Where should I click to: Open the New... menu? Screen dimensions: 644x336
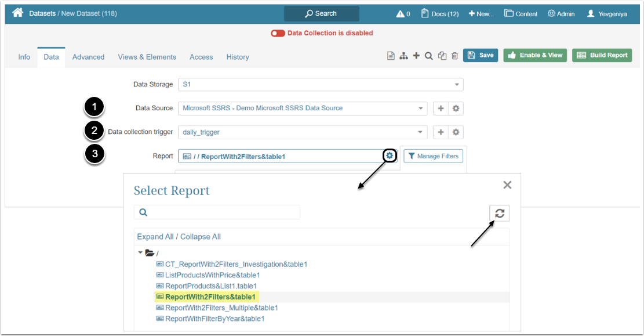tap(481, 13)
